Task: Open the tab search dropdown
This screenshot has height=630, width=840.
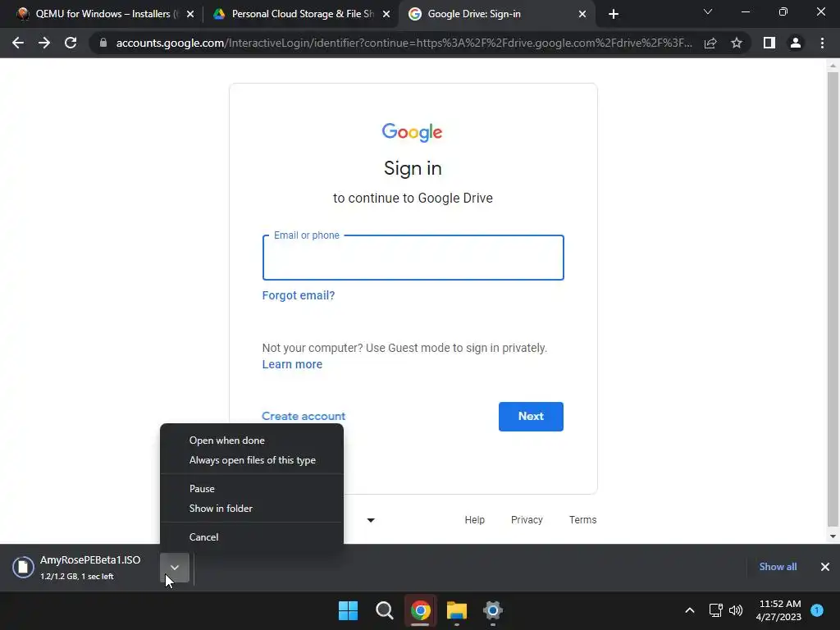Action: coord(708,11)
